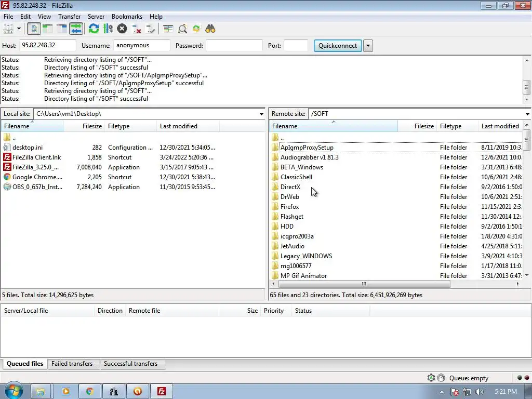Expand the Local site path dropdown
Viewport: 532px width, 399px height.
(x=261, y=114)
